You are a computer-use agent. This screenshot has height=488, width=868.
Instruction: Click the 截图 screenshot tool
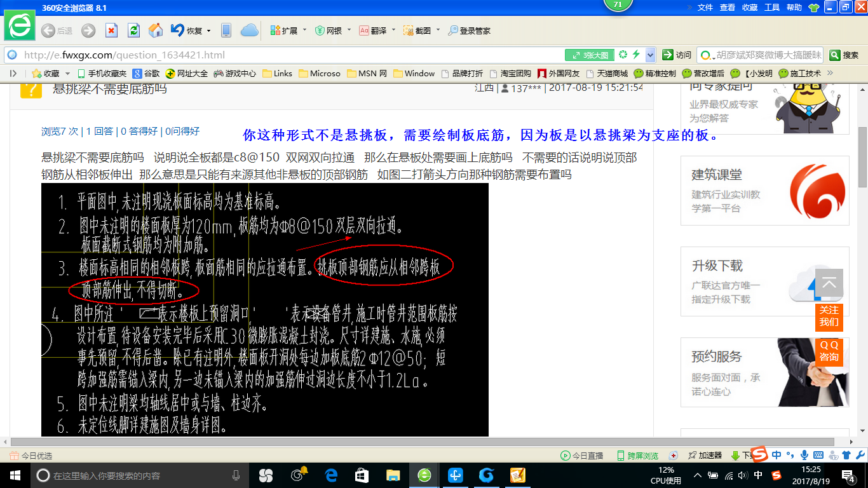click(x=417, y=30)
